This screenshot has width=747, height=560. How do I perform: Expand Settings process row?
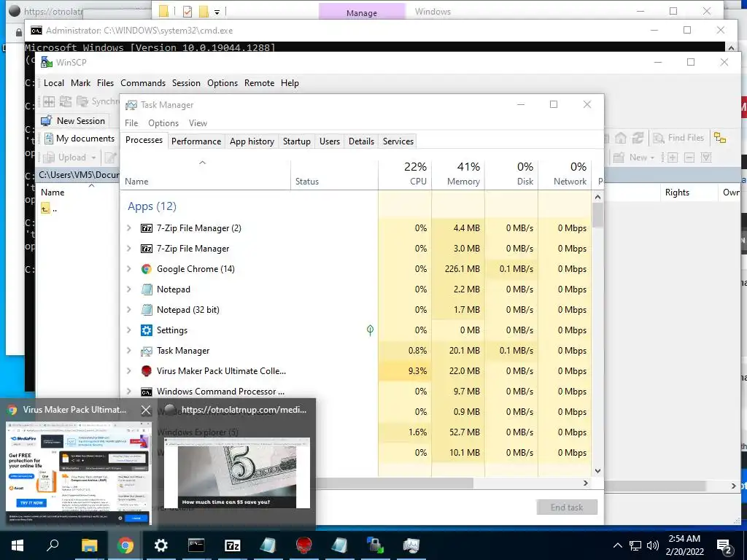coord(128,330)
